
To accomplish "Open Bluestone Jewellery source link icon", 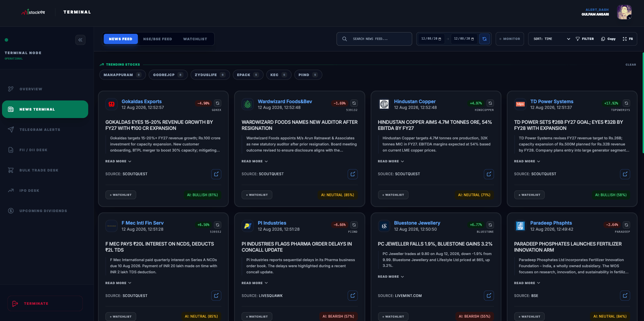I will tap(489, 296).
